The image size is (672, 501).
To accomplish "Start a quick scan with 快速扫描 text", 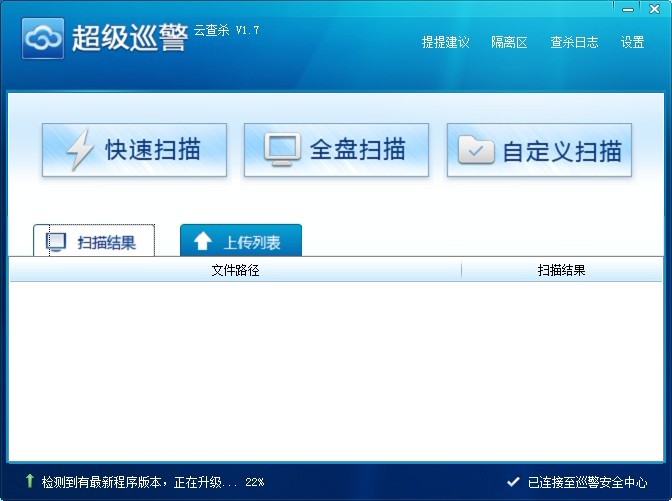I will pos(153,151).
